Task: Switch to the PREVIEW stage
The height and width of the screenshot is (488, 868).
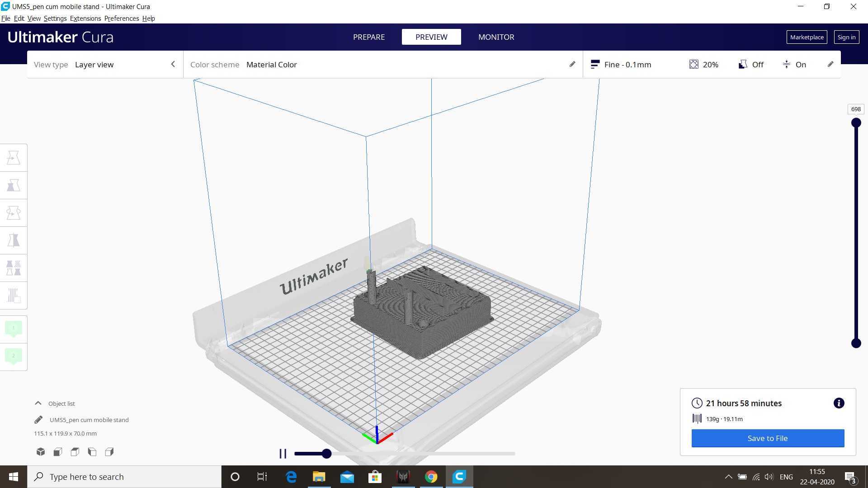Action: click(431, 37)
